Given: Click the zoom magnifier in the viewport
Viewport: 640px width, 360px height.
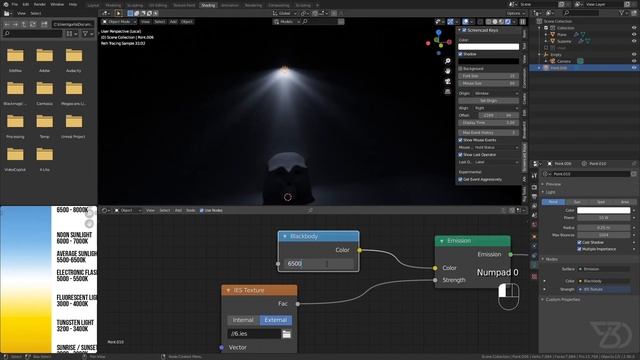Looking at the screenshot, I should (448, 61).
